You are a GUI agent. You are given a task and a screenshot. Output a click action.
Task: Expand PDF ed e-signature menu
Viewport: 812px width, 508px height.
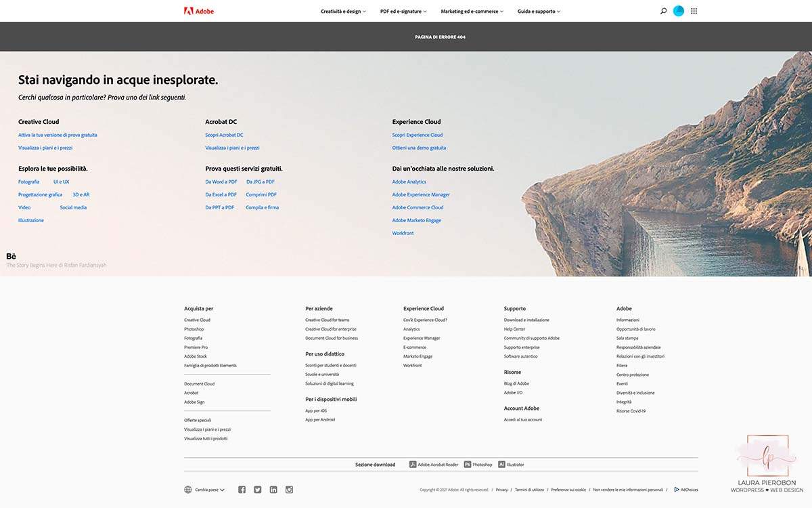click(x=403, y=12)
